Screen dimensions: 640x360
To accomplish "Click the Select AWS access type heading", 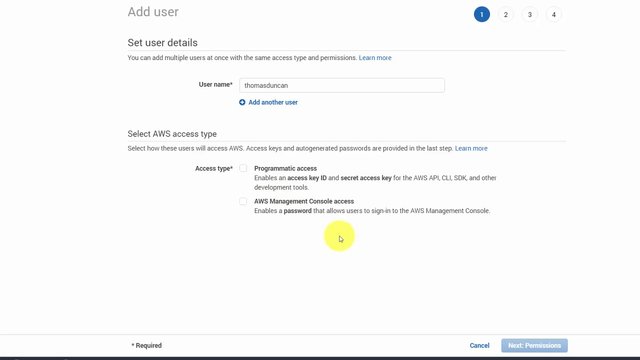I will click(x=172, y=134).
